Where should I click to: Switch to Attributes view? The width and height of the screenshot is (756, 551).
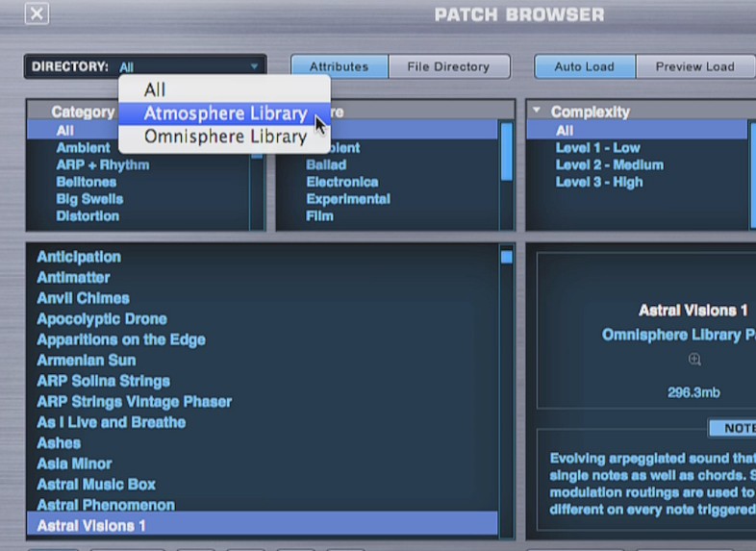coord(340,66)
